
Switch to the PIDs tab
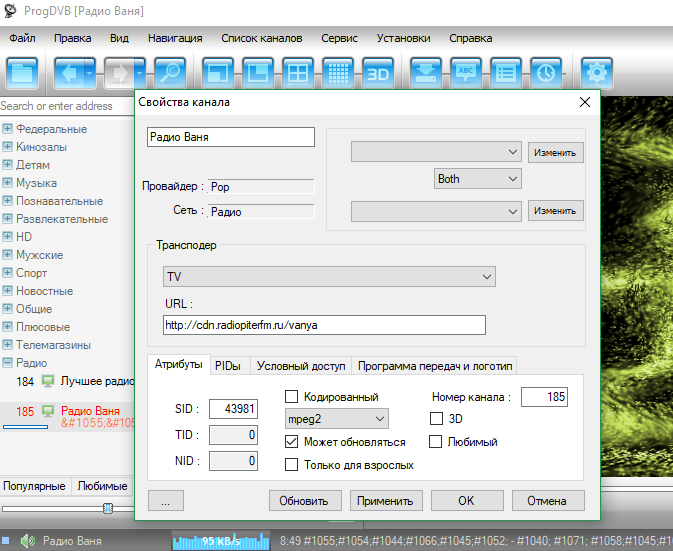(x=227, y=366)
